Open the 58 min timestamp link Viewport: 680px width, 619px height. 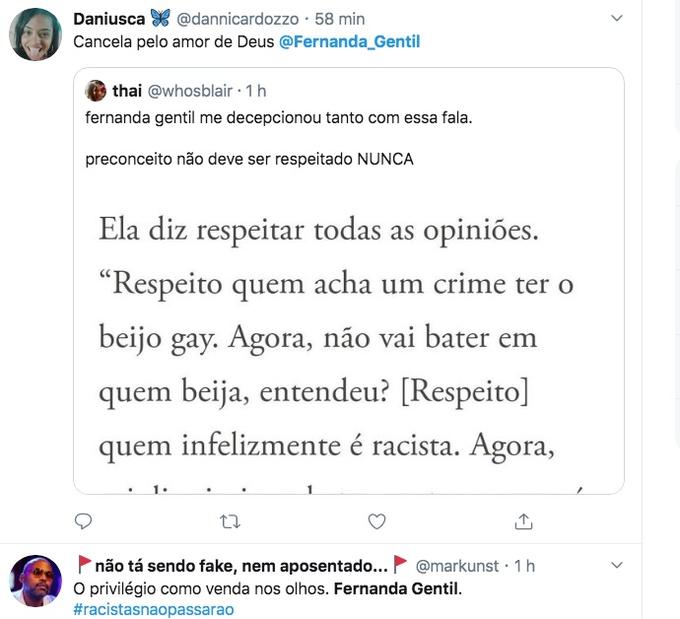point(340,19)
